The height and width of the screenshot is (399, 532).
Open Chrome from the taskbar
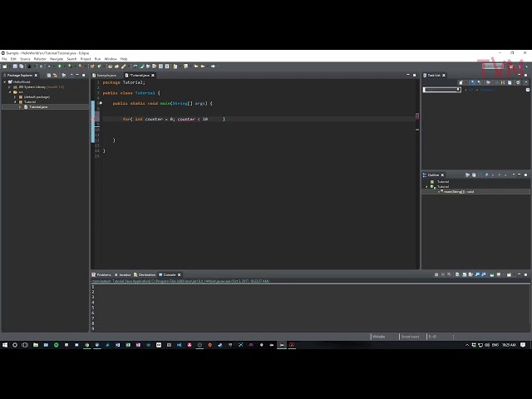coord(86,345)
